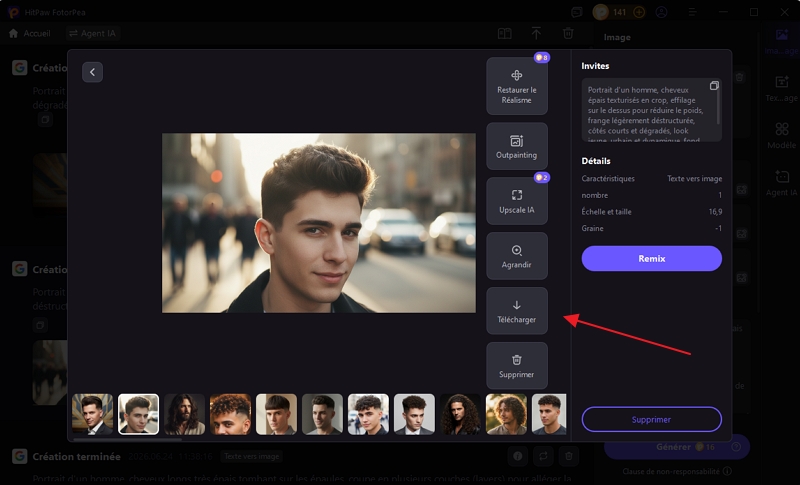Select the eighth thumbnail of curly-haired man in suit
800x485 pixels.
(414, 414)
